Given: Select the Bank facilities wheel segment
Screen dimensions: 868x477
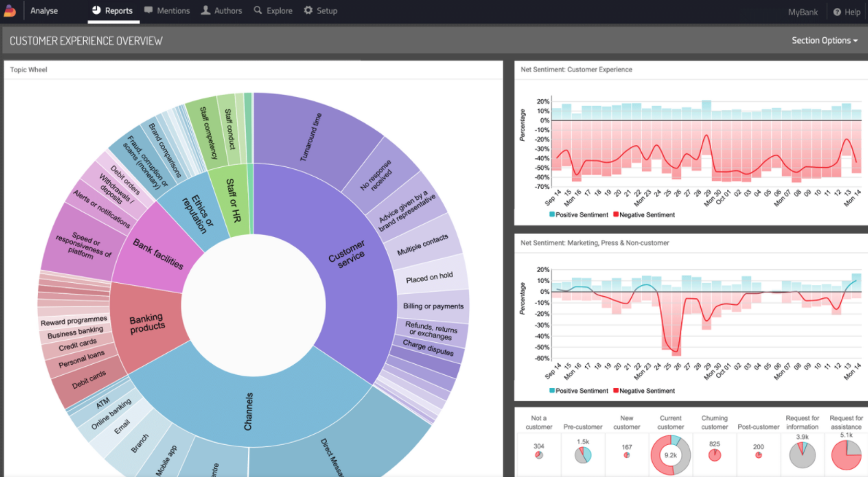Looking at the screenshot, I should point(158,253).
